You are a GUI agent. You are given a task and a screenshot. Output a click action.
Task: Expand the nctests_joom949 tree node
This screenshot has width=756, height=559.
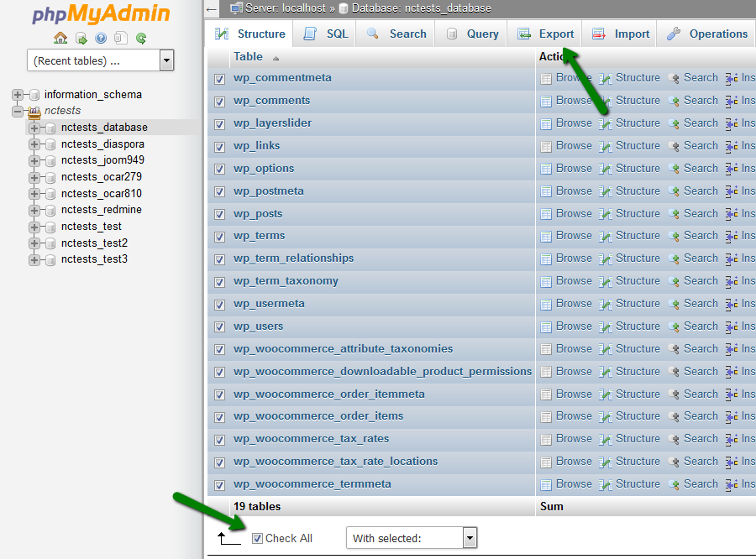point(34,160)
